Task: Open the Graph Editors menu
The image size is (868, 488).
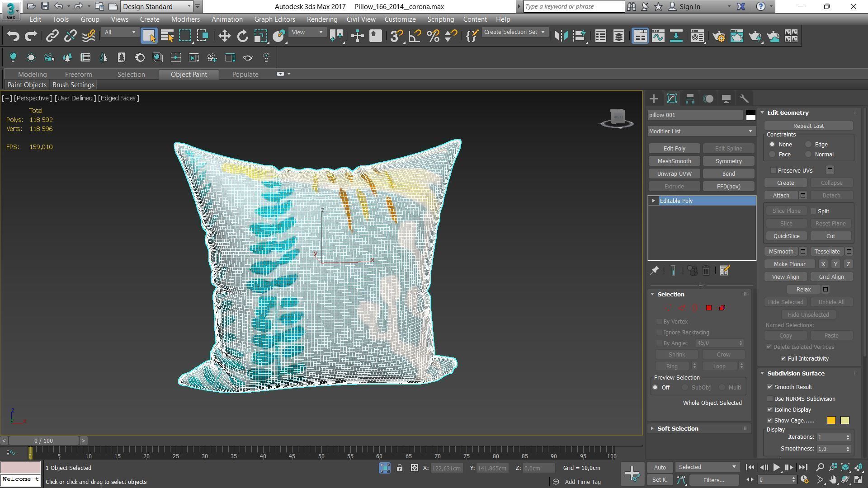Action: [274, 19]
